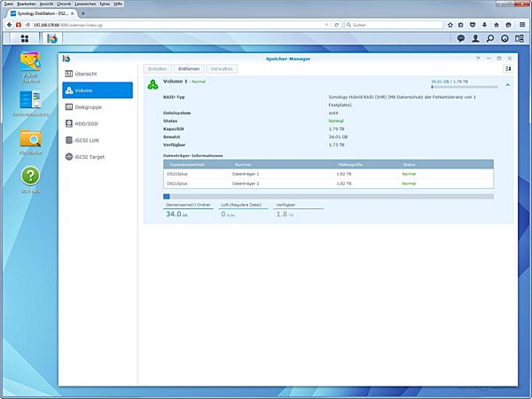532x399 pixels.
Task: Click the volume allocation bar below disk table
Action: point(328,197)
